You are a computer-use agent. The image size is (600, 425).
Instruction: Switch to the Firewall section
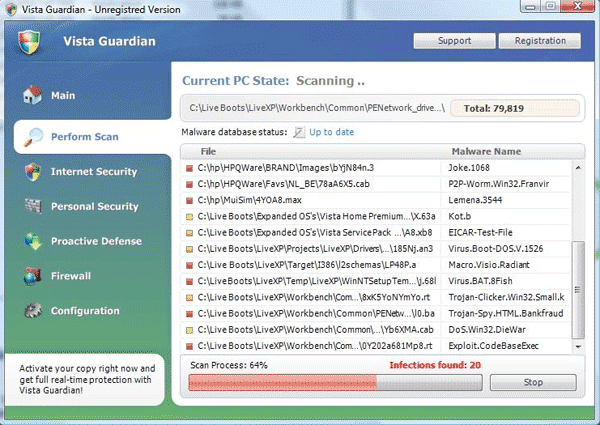pyautogui.click(x=71, y=276)
